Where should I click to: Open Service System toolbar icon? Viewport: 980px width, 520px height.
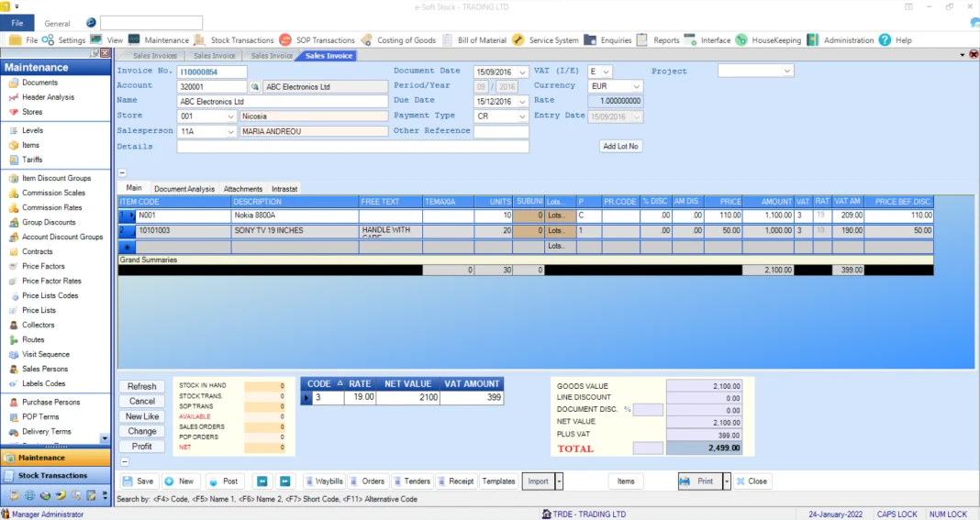coord(518,40)
